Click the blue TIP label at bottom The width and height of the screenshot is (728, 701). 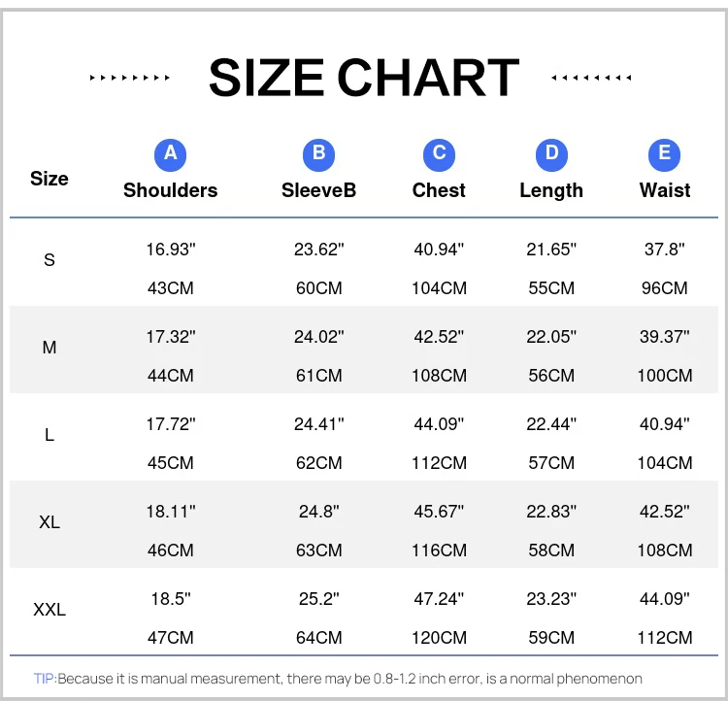[x=45, y=679]
